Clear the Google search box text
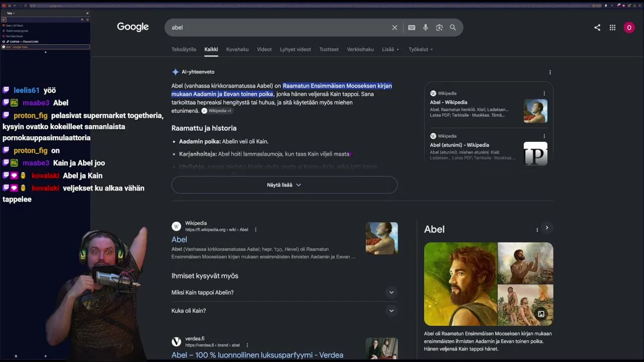This screenshot has width=644, height=362. coord(394,28)
